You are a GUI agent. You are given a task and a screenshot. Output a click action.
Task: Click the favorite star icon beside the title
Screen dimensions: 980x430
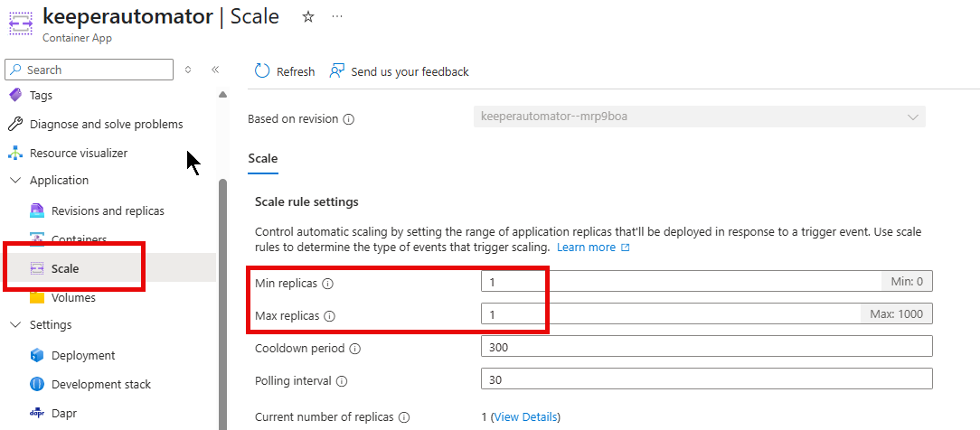[x=307, y=17]
